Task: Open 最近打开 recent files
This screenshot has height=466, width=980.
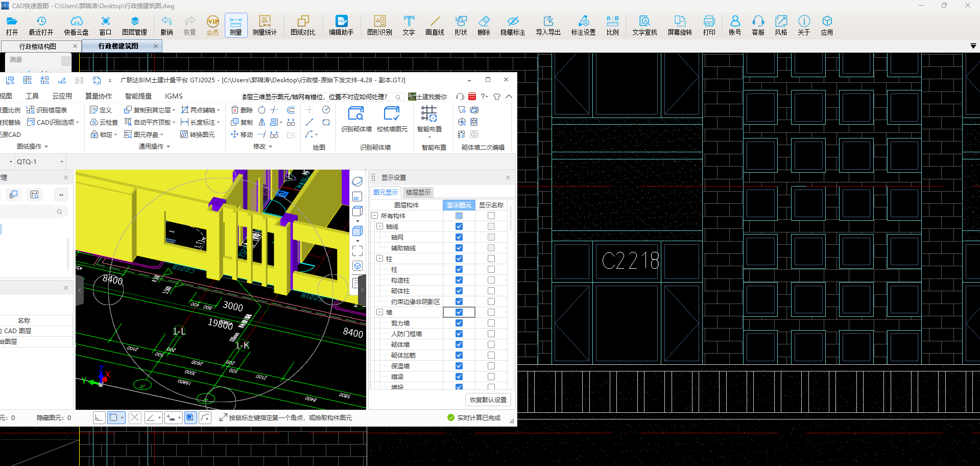Action: (41, 25)
